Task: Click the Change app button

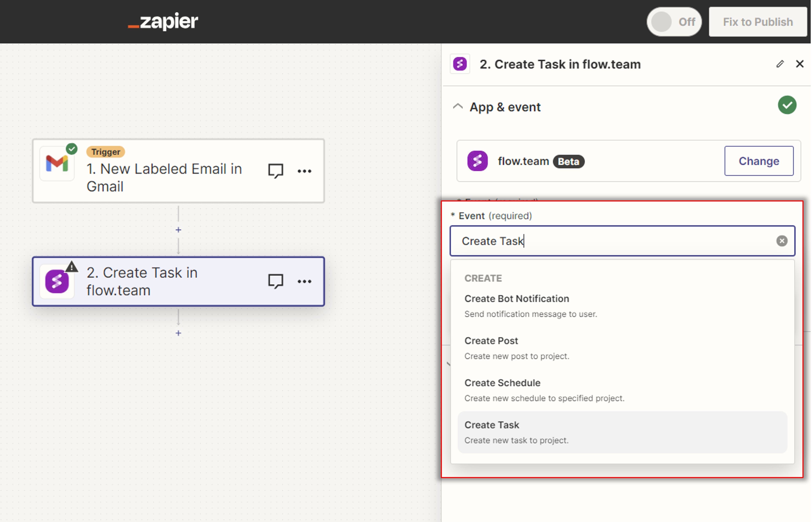Action: pyautogui.click(x=759, y=161)
